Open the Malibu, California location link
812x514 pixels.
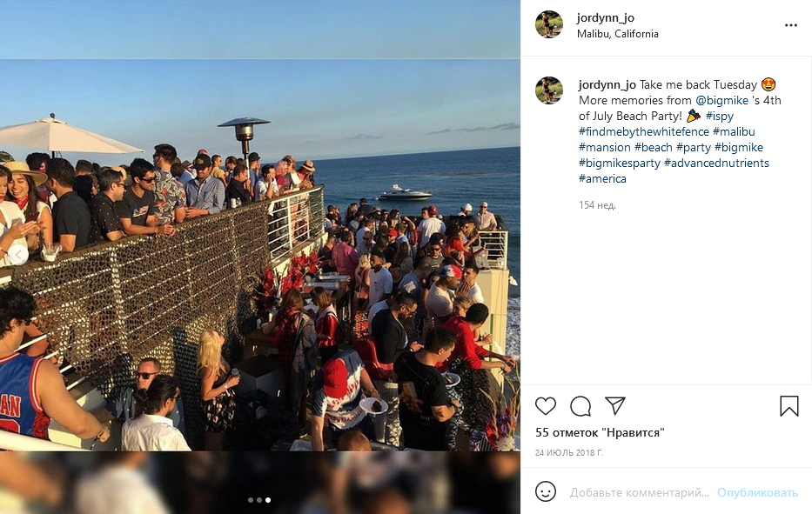point(618,34)
